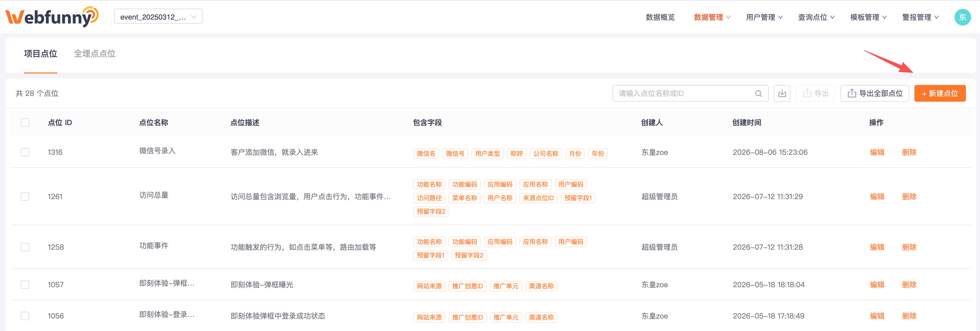Viewport: 980px width, 331px height.
Task: Click the 导出 export button
Action: 815,93
